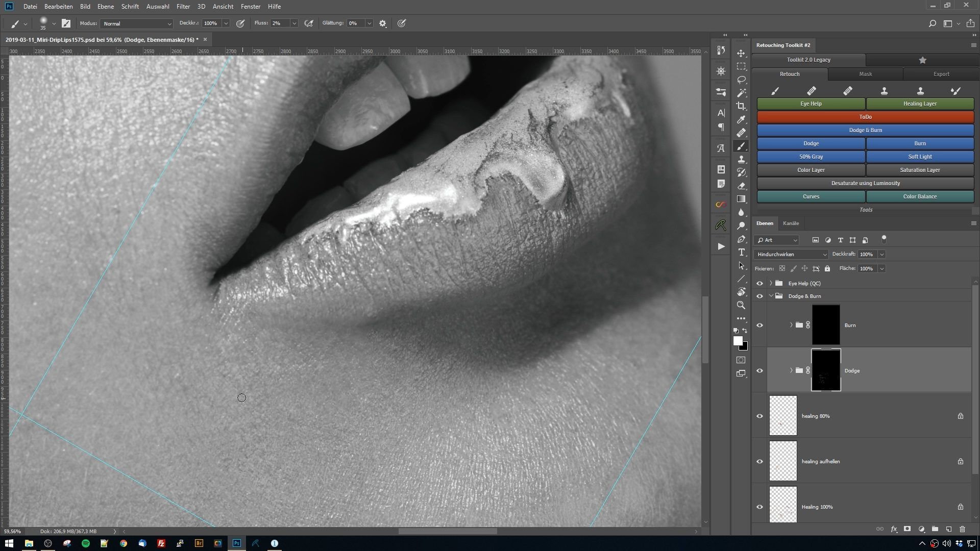980x551 pixels.
Task: Toggle visibility of Dodge & Burn group
Action: coord(760,296)
